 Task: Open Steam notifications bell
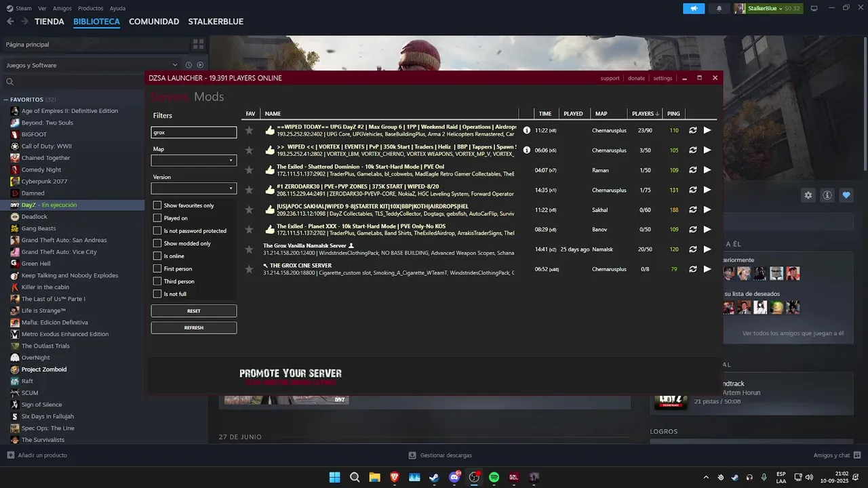719,8
